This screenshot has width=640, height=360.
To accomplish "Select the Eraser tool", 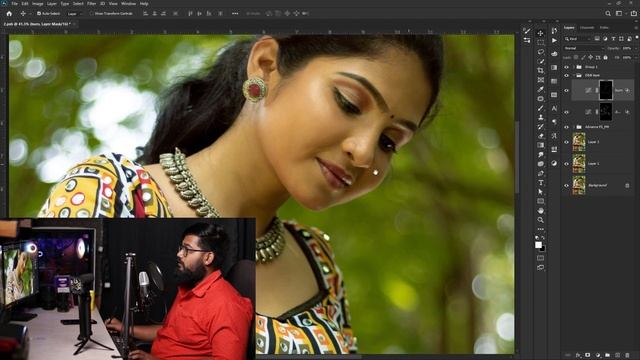I will tap(540, 136).
